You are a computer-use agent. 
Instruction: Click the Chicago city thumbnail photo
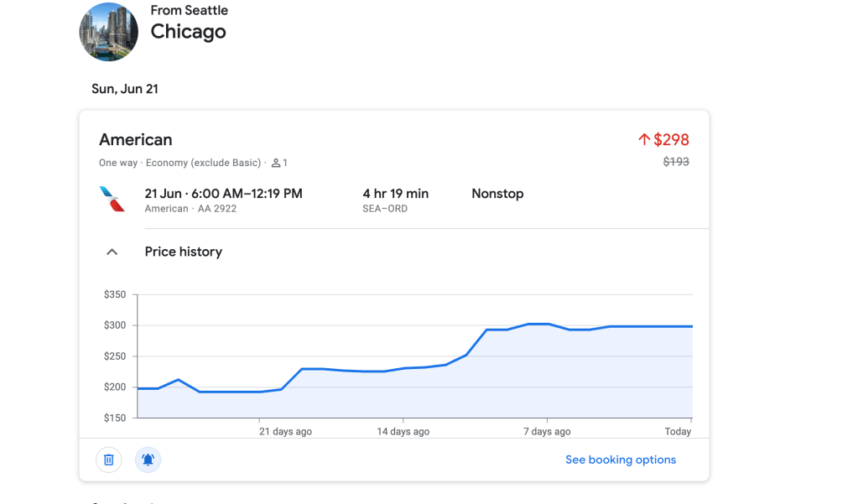point(109,32)
